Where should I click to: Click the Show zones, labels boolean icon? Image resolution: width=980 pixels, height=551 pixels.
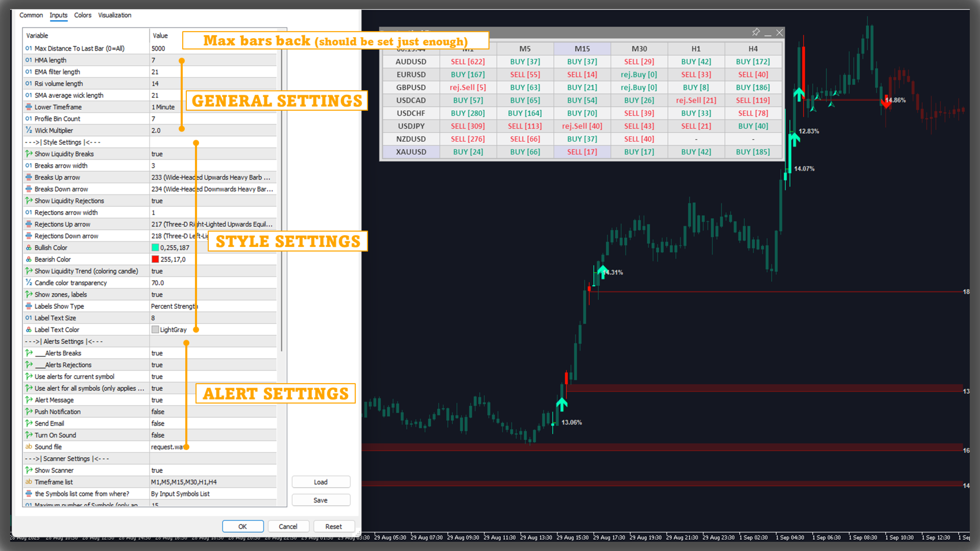29,294
